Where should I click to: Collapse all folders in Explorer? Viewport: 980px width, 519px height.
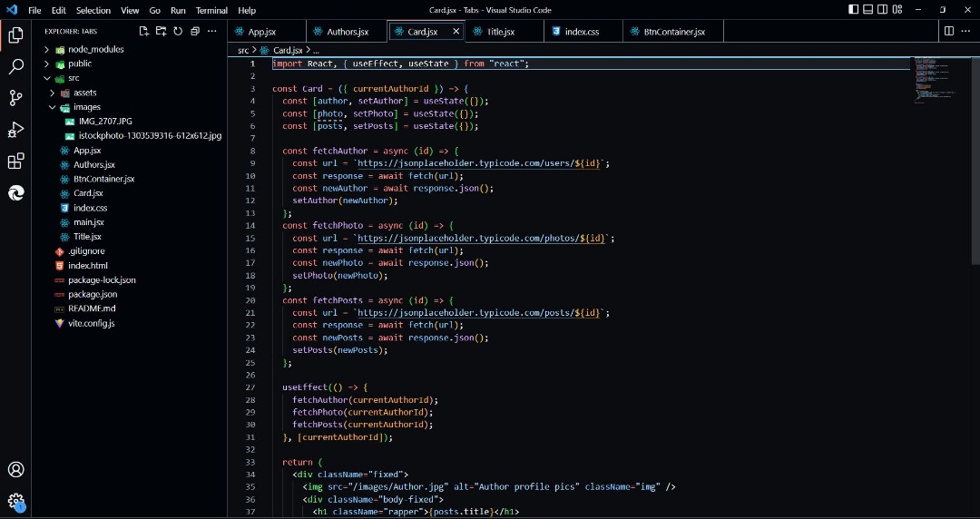click(x=195, y=31)
